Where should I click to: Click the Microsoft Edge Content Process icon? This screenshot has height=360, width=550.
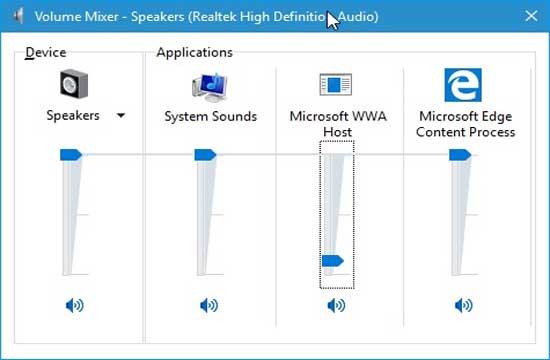point(463,85)
